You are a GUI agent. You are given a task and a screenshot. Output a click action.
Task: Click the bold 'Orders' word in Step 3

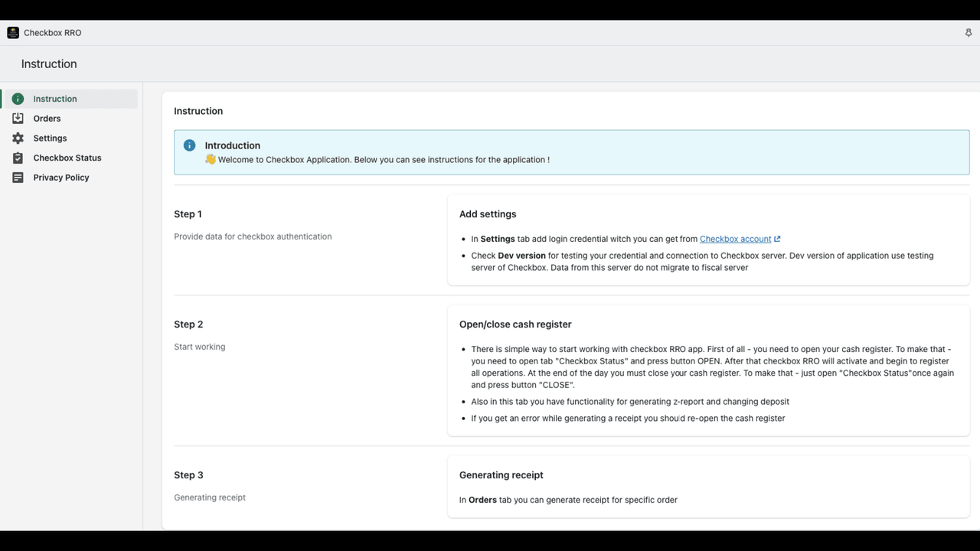tap(482, 500)
